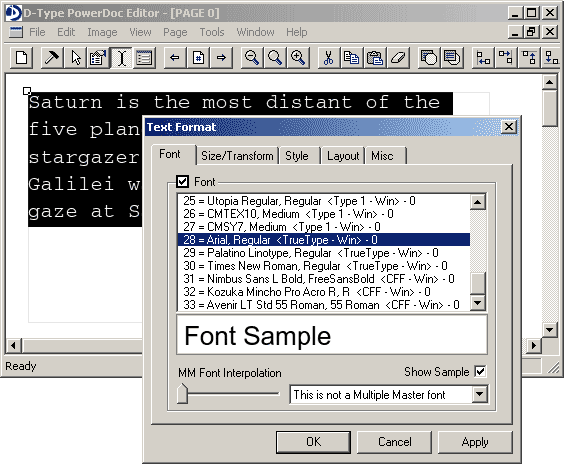Click the plain magnifier zoom icon
The width and height of the screenshot is (564, 465).
point(275,58)
